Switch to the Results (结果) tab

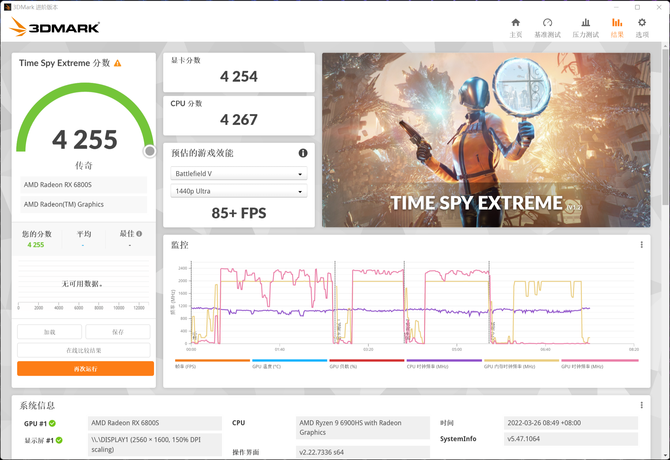[617, 28]
